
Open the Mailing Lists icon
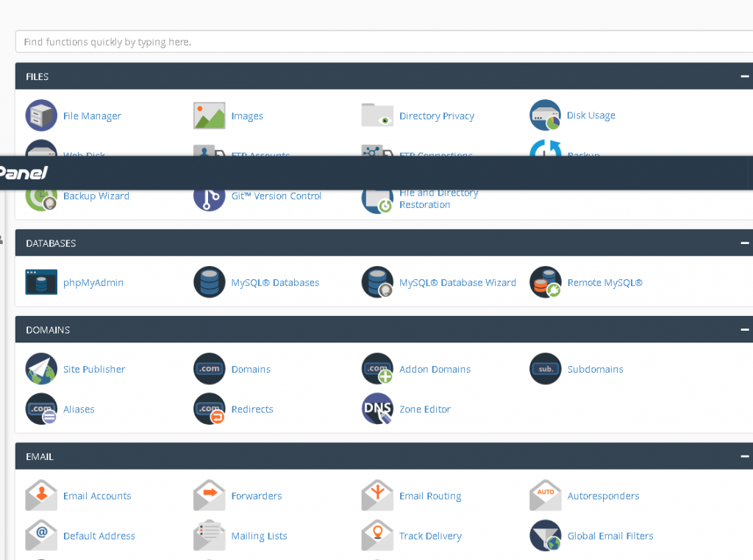210,536
